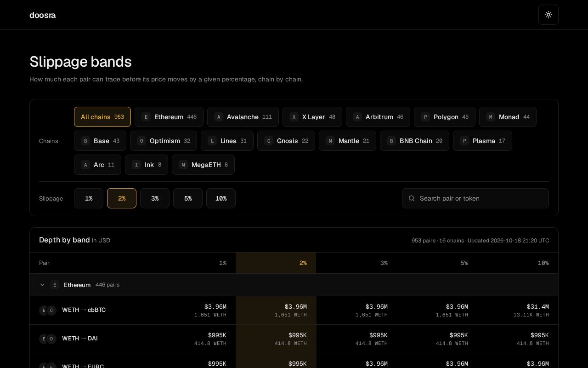Set slippage band to 1%
Screen dimensions: 588x368
point(89,198)
